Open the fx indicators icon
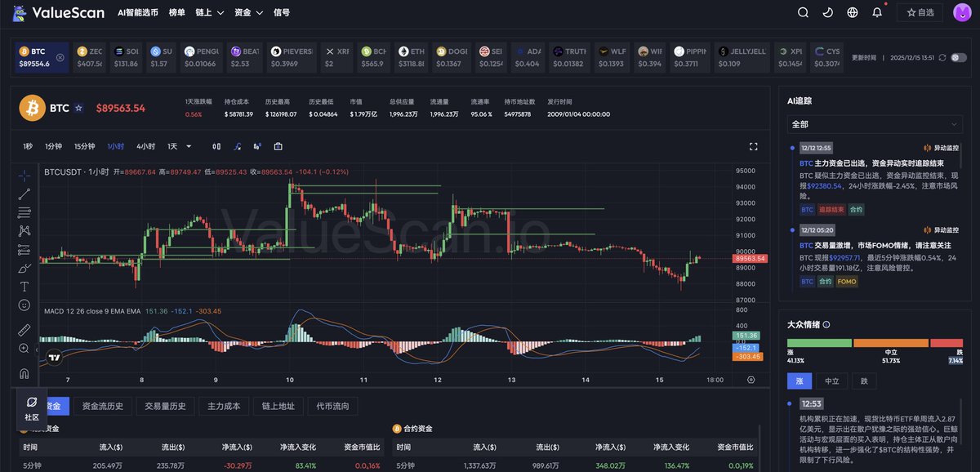The image size is (980, 472). [x=237, y=146]
